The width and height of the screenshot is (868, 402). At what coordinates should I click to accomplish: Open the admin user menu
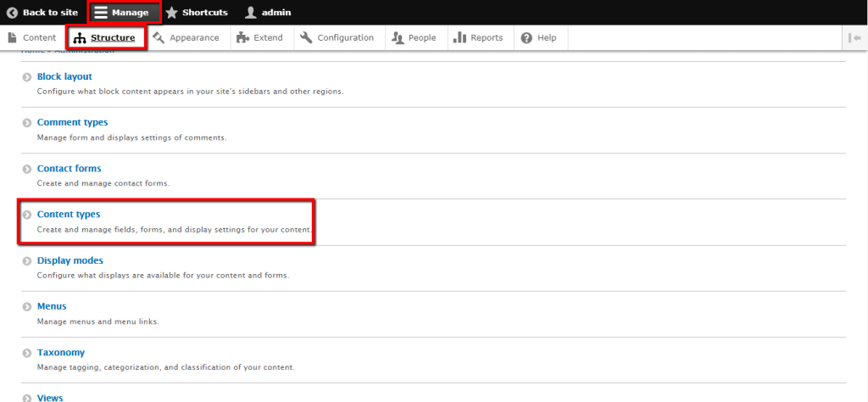268,12
